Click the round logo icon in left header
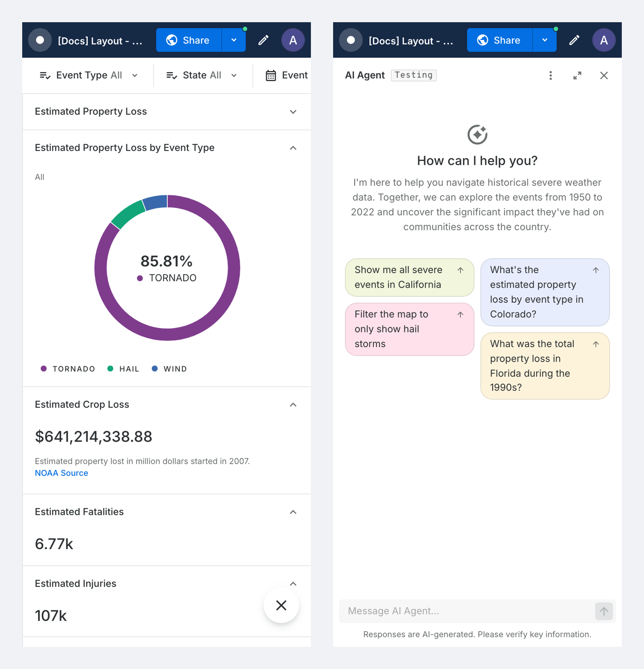644x669 pixels. click(x=40, y=40)
